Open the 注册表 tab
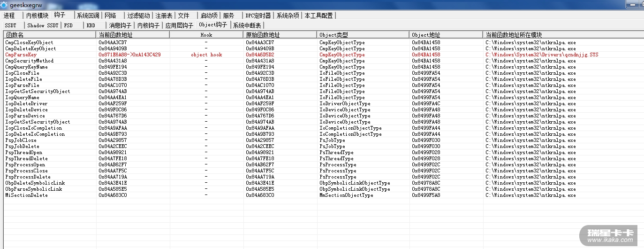Image resolution: width=644 pixels, height=249 pixels. pyautogui.click(x=164, y=16)
